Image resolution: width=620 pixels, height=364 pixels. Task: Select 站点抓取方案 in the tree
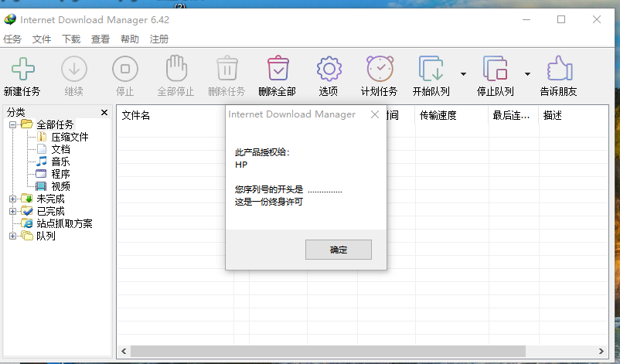pos(64,223)
